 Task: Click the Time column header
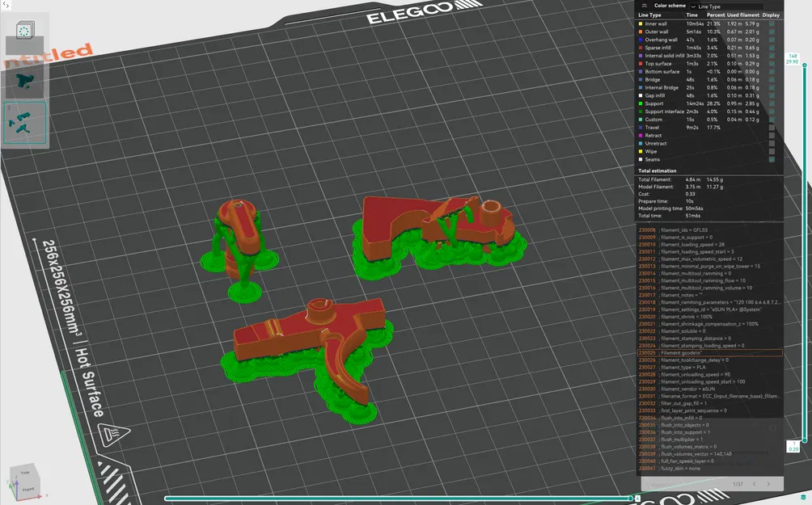pyautogui.click(x=691, y=15)
